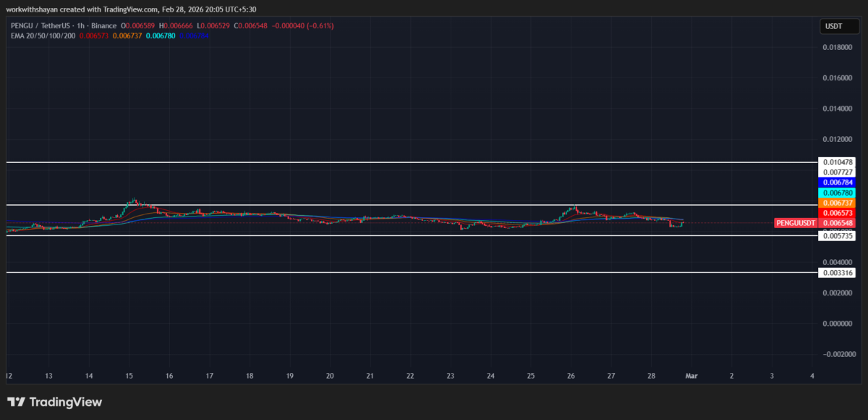Click the cyan 0.006780 price axis label
Viewport: 868px width, 420px height.
pos(837,193)
